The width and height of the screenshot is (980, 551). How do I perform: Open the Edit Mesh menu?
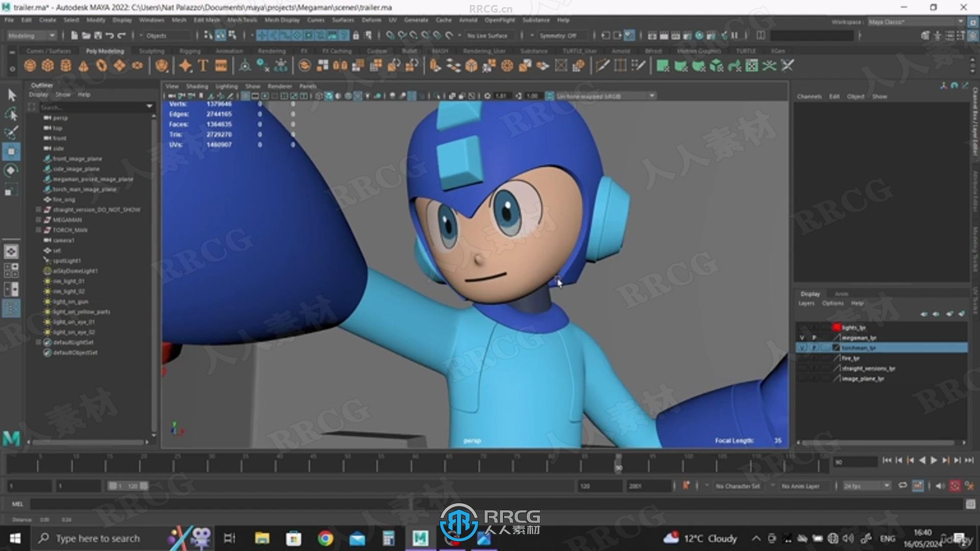[207, 20]
